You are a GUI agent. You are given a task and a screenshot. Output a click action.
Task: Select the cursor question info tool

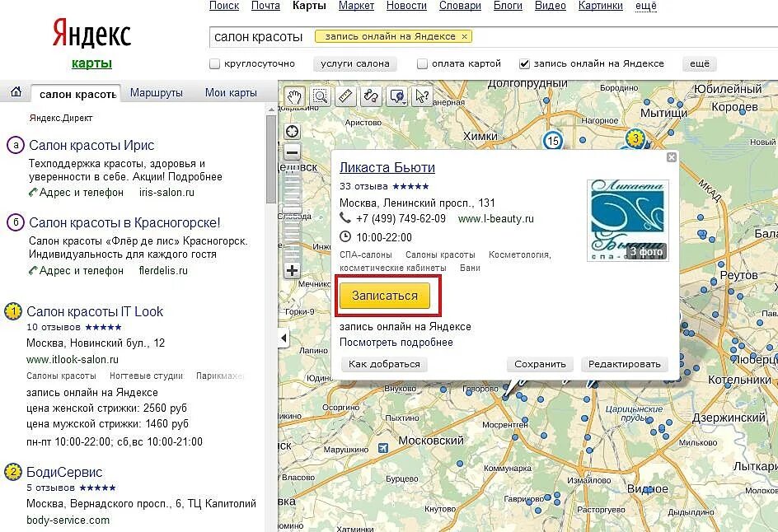[422, 96]
